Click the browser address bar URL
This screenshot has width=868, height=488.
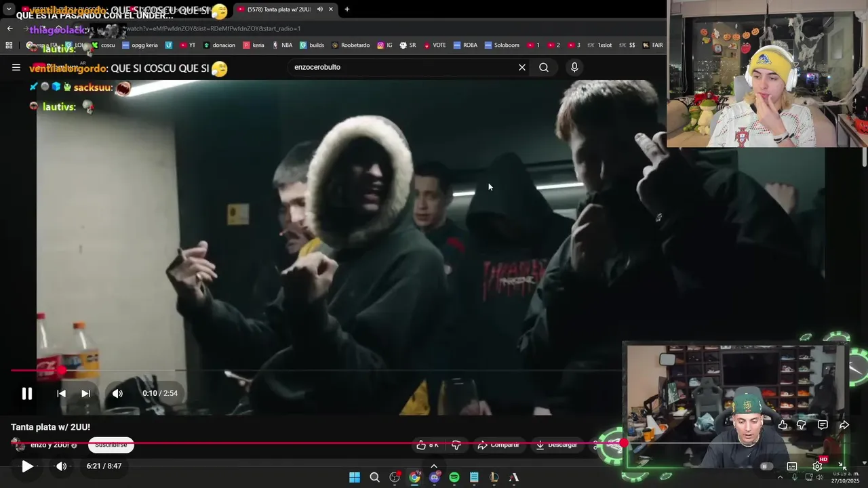[x=213, y=28]
